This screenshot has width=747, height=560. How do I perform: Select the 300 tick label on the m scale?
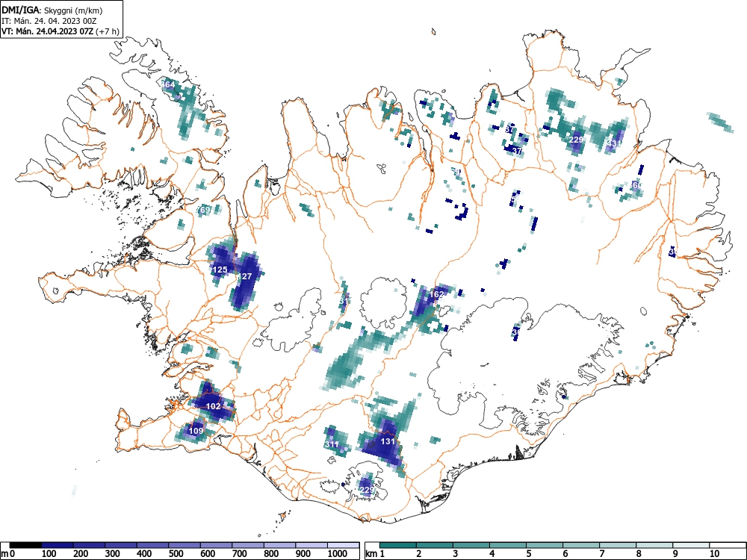[113, 553]
